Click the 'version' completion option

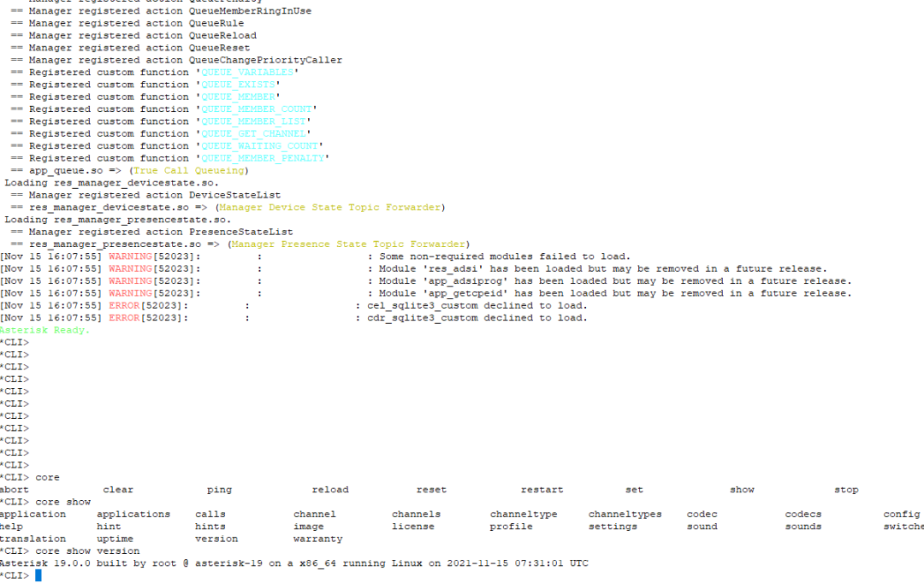tap(216, 539)
